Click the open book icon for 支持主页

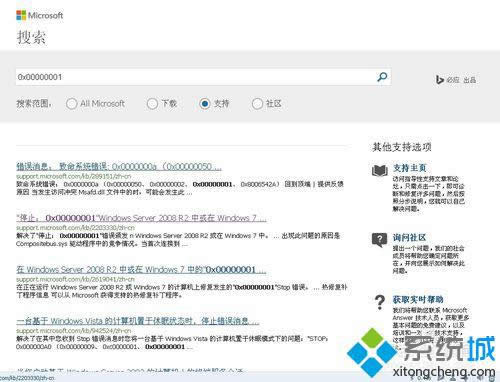pos(380,170)
